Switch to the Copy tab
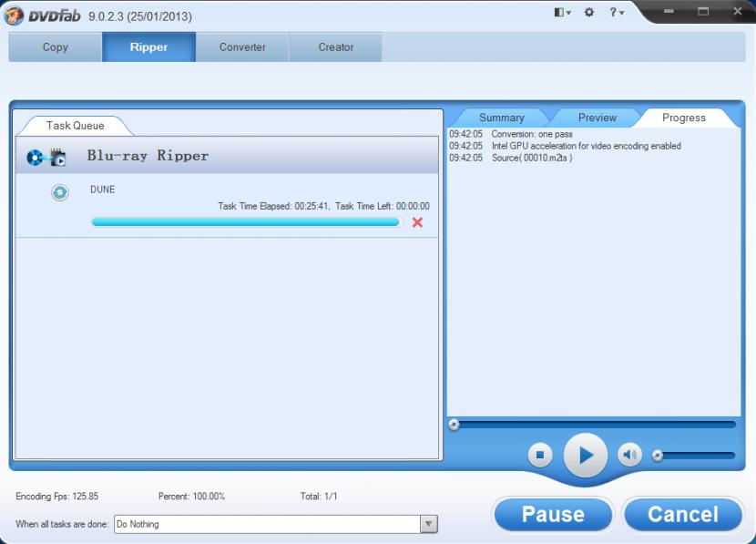 (55, 46)
